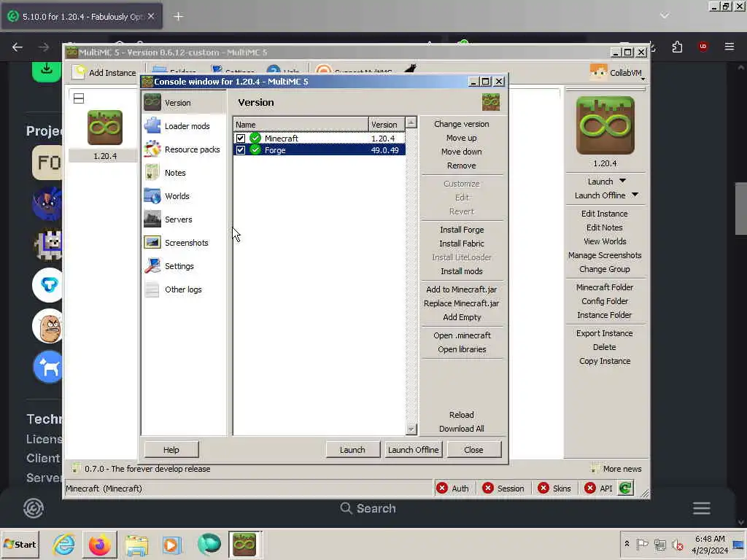747x560 pixels.
Task: Click the Close button in console window
Action: (473, 449)
